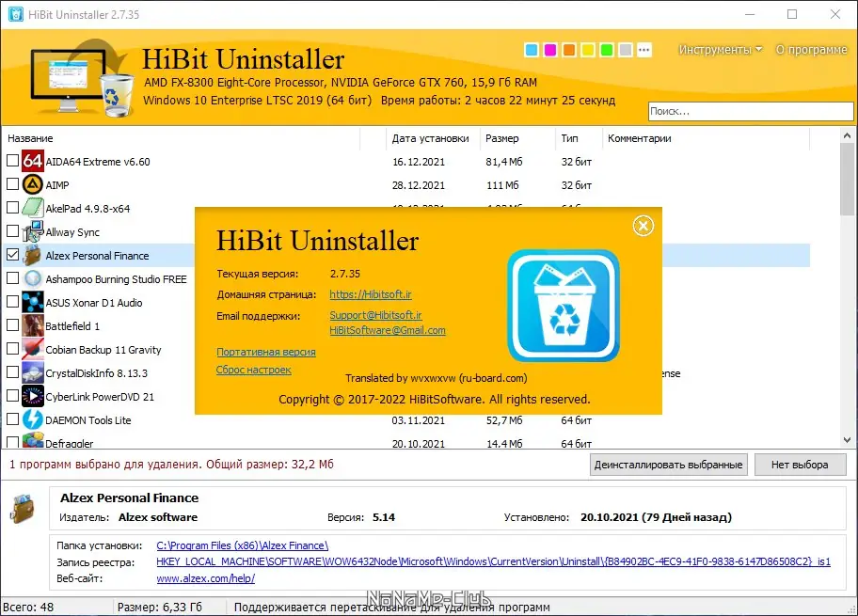Click the header monitor and trash bin logo

[x=82, y=78]
